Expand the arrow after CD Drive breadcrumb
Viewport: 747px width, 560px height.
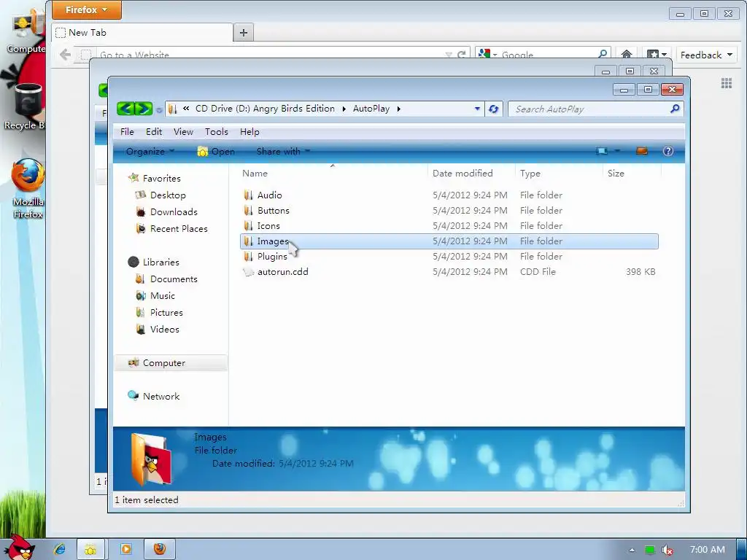(344, 109)
